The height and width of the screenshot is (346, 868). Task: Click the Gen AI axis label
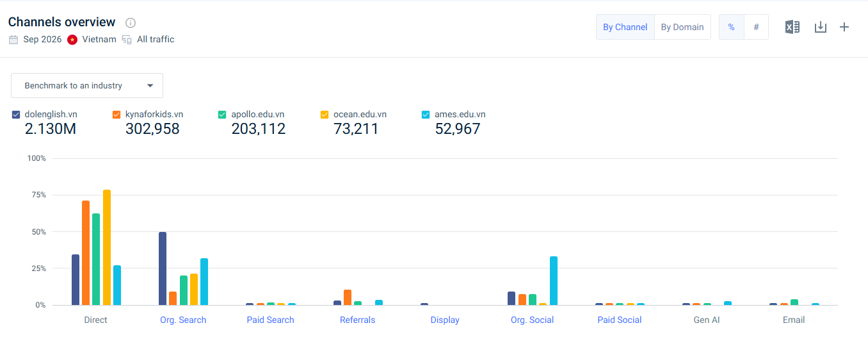coord(707,320)
